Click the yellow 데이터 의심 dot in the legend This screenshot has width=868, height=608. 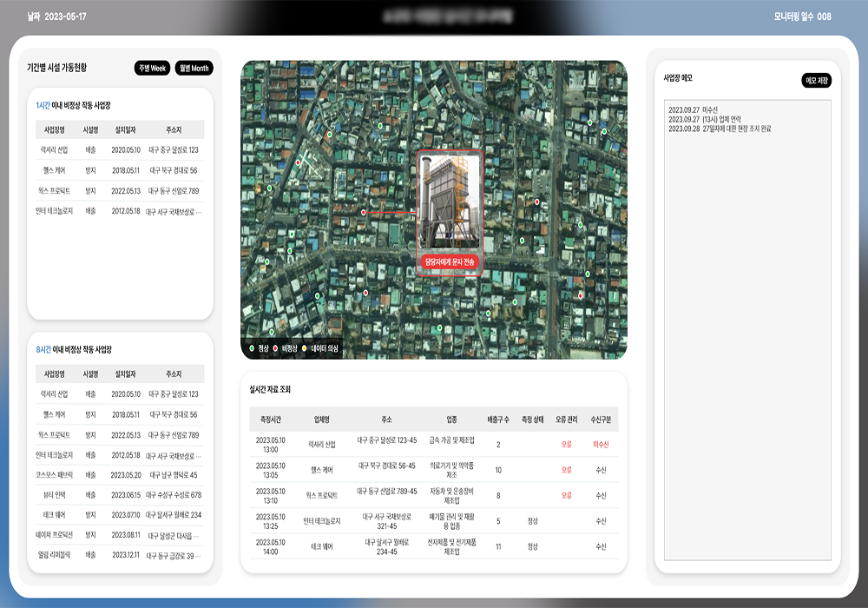click(x=305, y=348)
